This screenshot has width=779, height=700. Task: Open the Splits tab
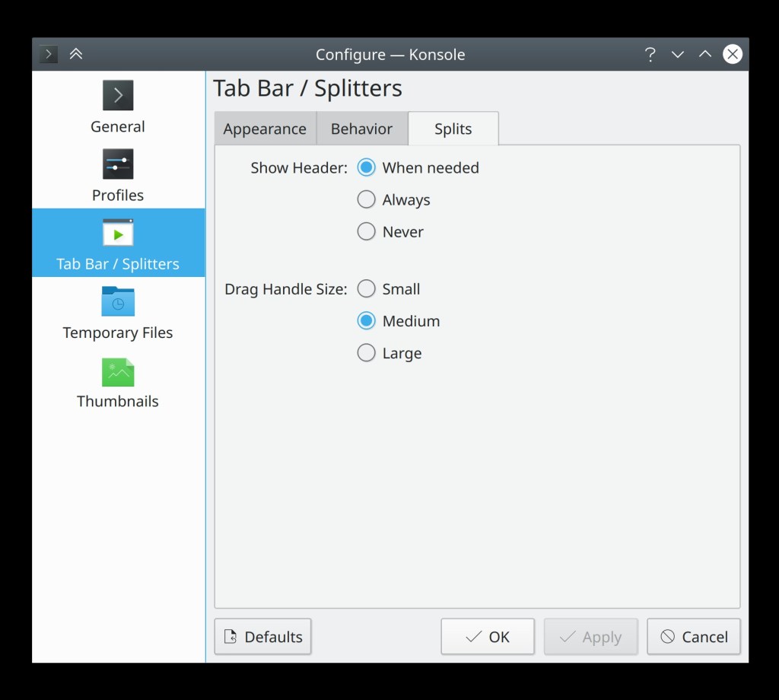(x=453, y=129)
